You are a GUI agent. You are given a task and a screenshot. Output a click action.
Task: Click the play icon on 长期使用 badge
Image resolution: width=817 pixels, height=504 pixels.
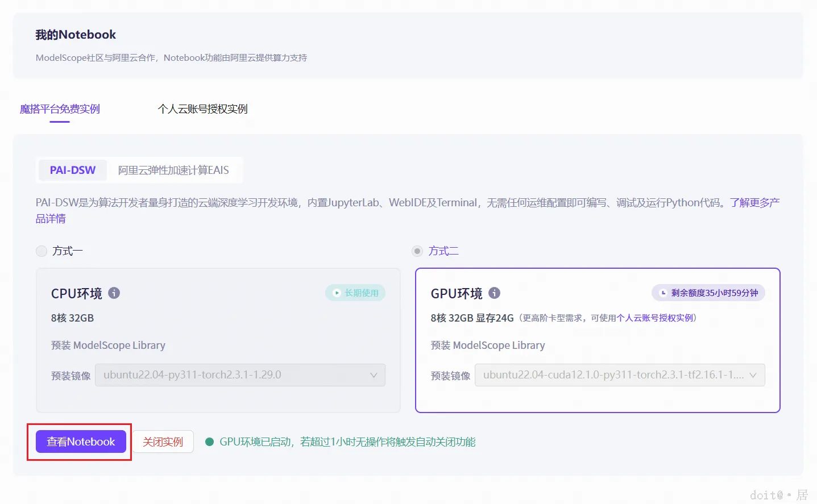click(x=336, y=293)
